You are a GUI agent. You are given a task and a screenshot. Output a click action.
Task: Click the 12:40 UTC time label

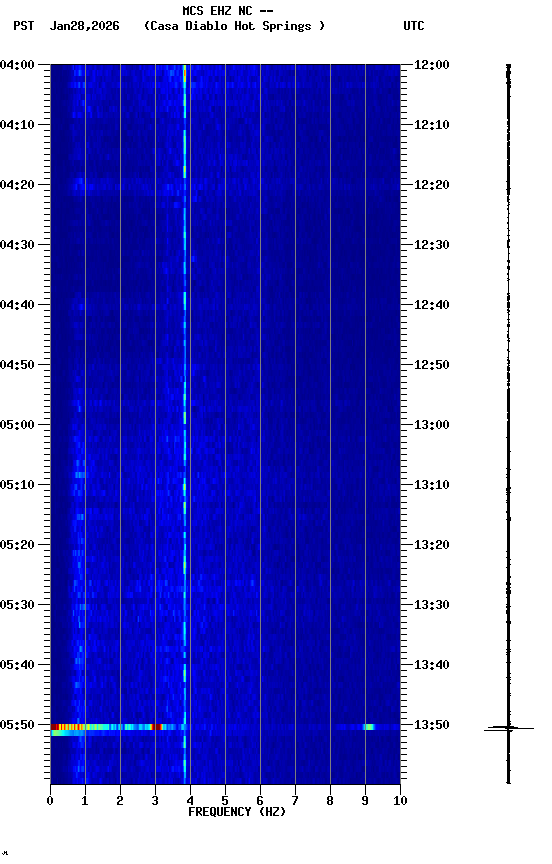tap(432, 305)
